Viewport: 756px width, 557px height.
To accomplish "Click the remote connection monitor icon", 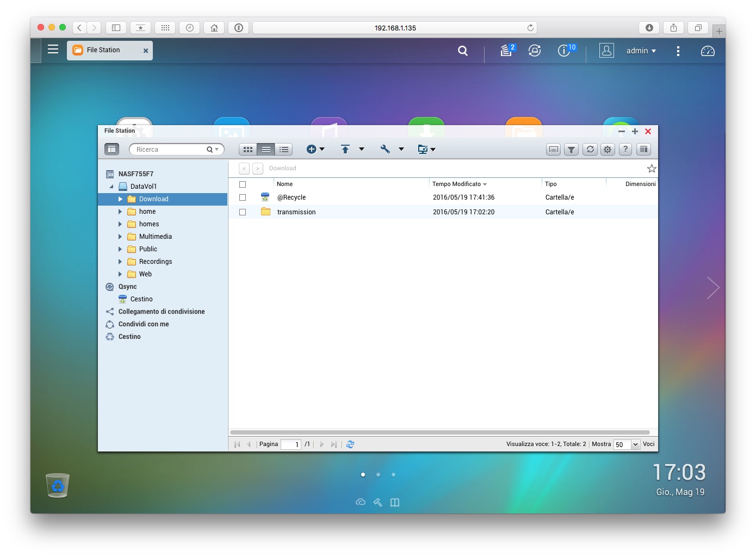I will click(x=423, y=149).
